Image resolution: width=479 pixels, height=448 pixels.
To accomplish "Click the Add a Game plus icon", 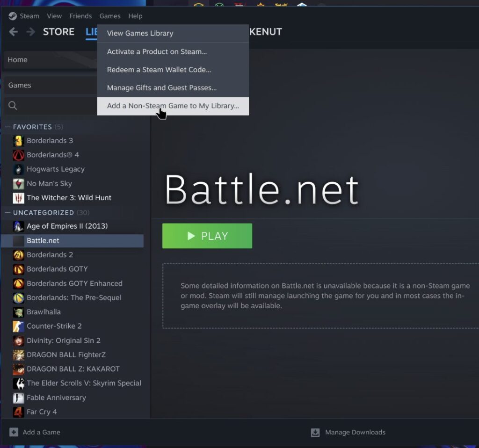I will [x=14, y=433].
